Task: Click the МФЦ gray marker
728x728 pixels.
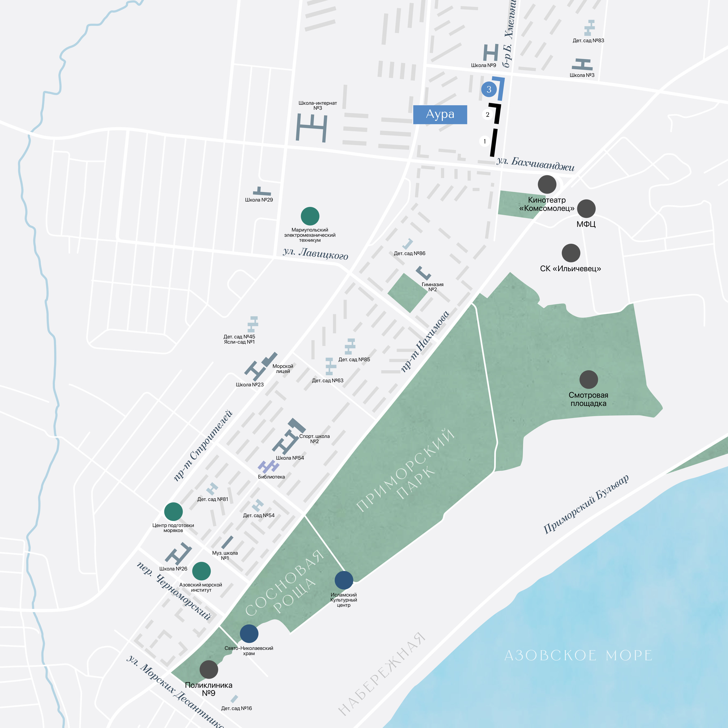Action: [586, 208]
